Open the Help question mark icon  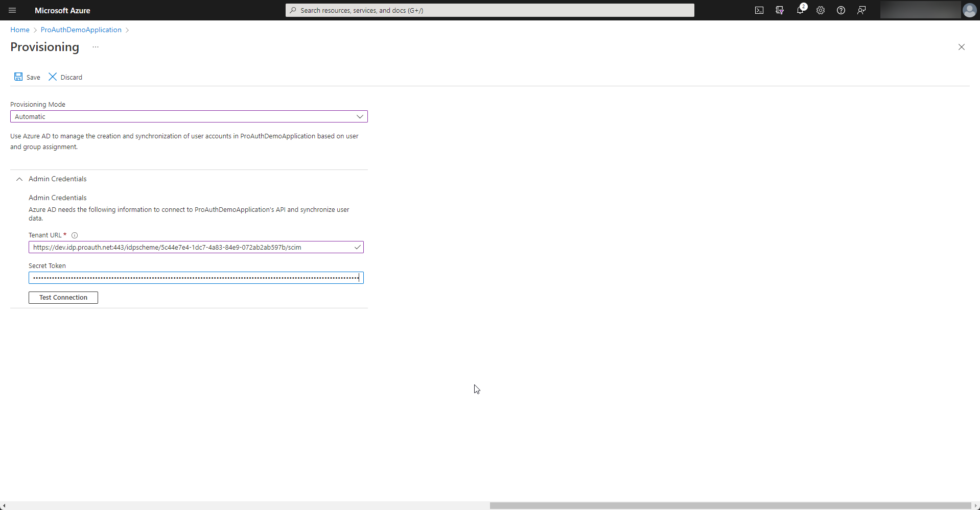[x=841, y=10]
